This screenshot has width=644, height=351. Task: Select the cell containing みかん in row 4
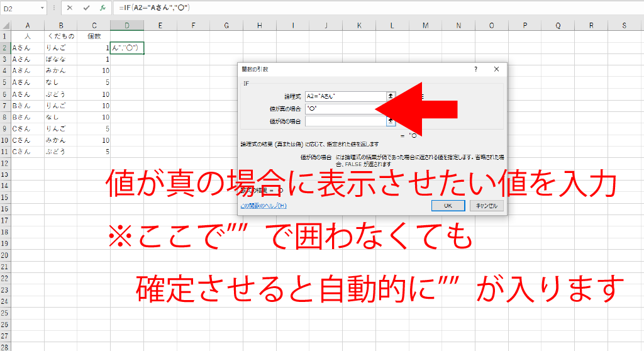[x=60, y=70]
